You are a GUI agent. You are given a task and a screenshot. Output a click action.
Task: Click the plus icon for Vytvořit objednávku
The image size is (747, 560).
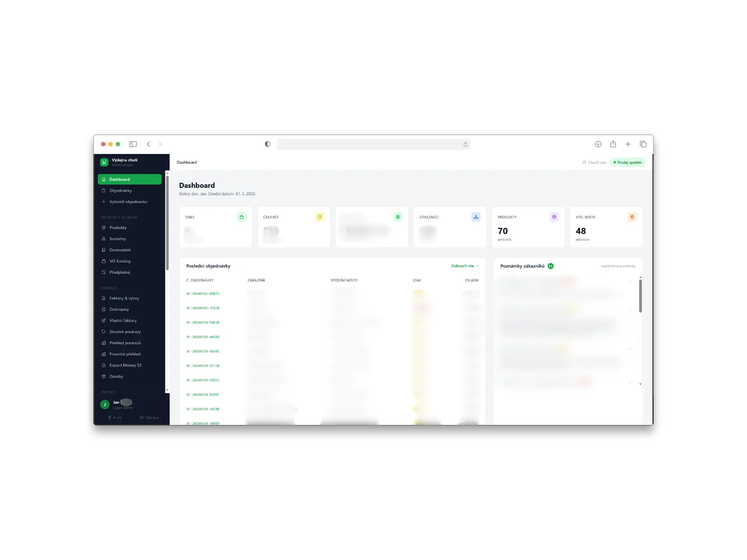pos(103,202)
